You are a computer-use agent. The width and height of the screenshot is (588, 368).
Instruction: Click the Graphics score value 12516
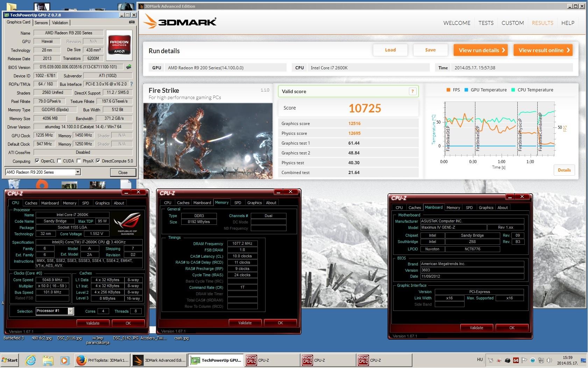pos(354,123)
